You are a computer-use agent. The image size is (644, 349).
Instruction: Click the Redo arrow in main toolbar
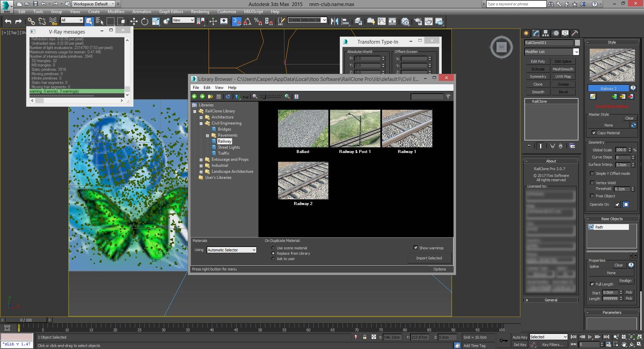[x=19, y=21]
